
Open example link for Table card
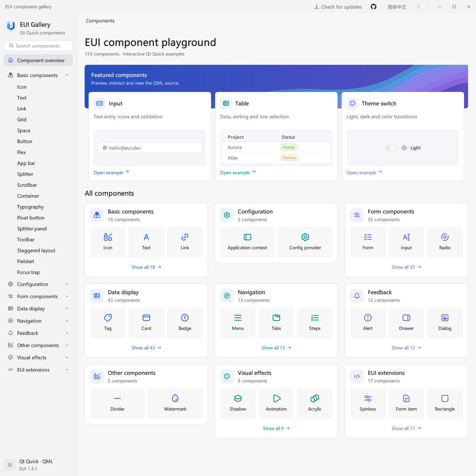[238, 172]
